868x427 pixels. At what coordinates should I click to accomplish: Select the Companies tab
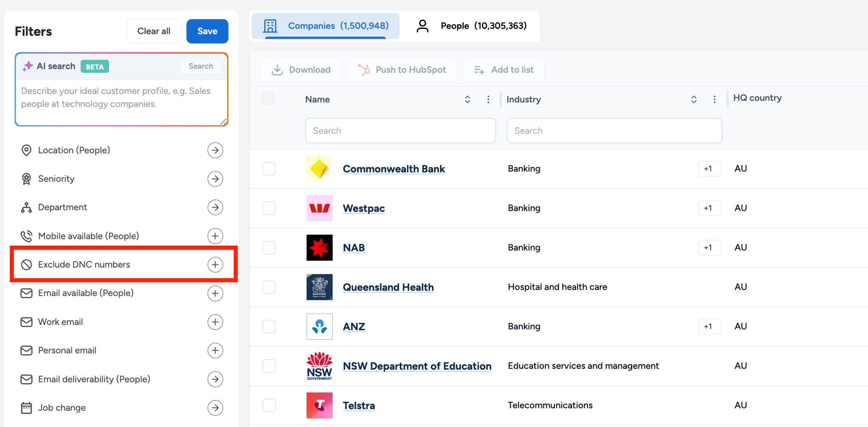[325, 26]
